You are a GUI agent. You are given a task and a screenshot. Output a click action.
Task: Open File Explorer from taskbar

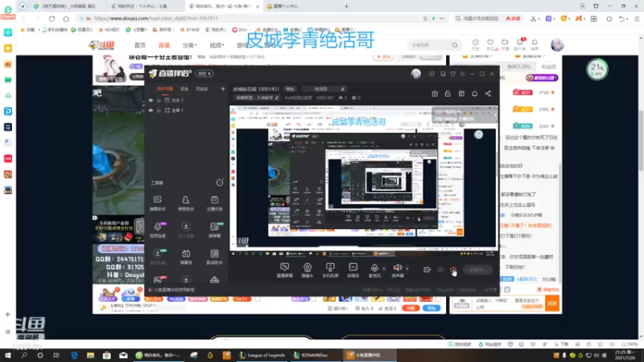(x=90, y=355)
